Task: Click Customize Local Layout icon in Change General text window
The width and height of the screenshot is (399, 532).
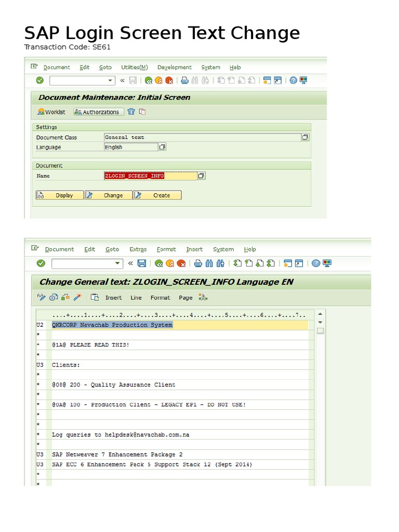Action: coord(327,263)
